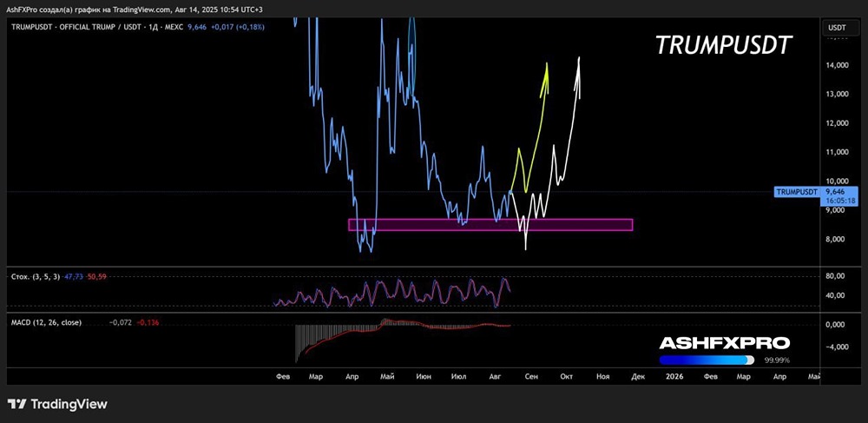Screen dimensions: 868x423
Task: Click the Ноя month on time axis
Action: pyautogui.click(x=602, y=376)
